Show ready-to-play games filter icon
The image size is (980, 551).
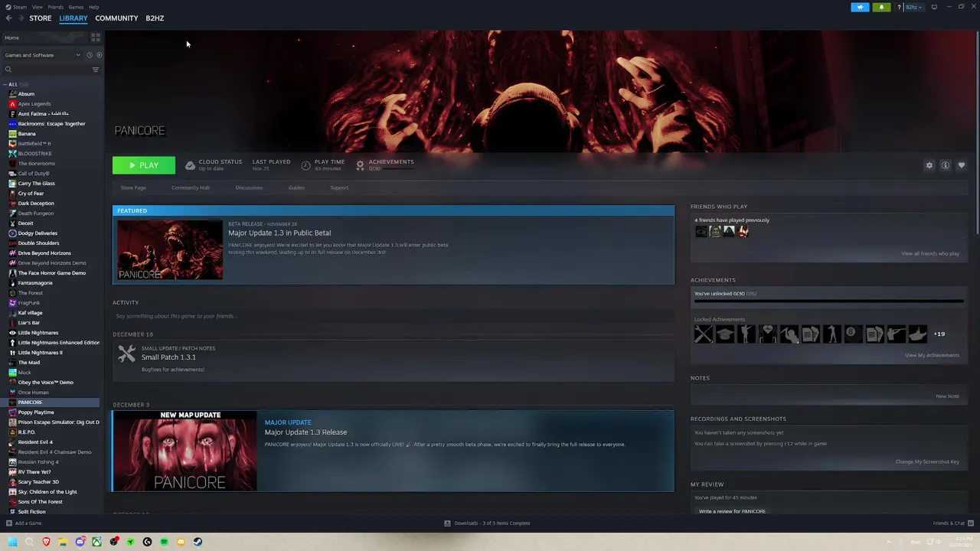[99, 55]
